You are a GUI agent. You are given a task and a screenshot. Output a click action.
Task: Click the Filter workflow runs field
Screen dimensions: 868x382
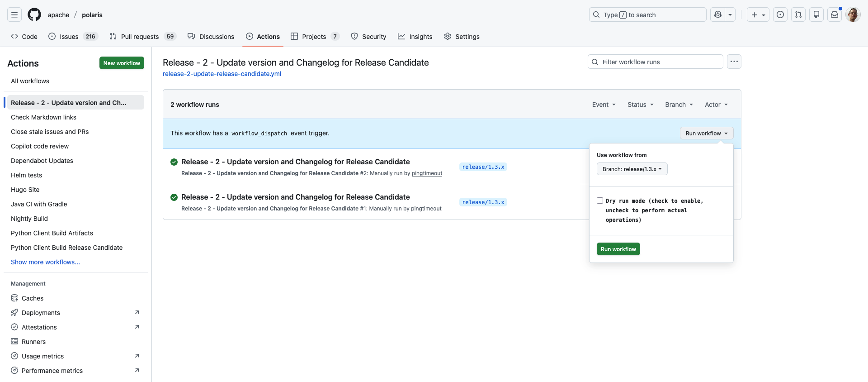(656, 62)
